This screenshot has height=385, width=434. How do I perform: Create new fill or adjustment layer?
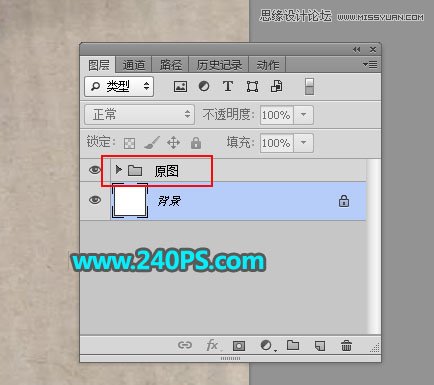click(x=267, y=345)
